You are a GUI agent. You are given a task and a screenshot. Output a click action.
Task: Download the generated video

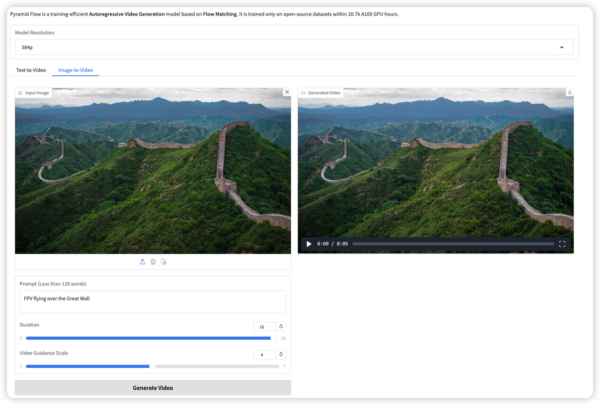coord(569,92)
